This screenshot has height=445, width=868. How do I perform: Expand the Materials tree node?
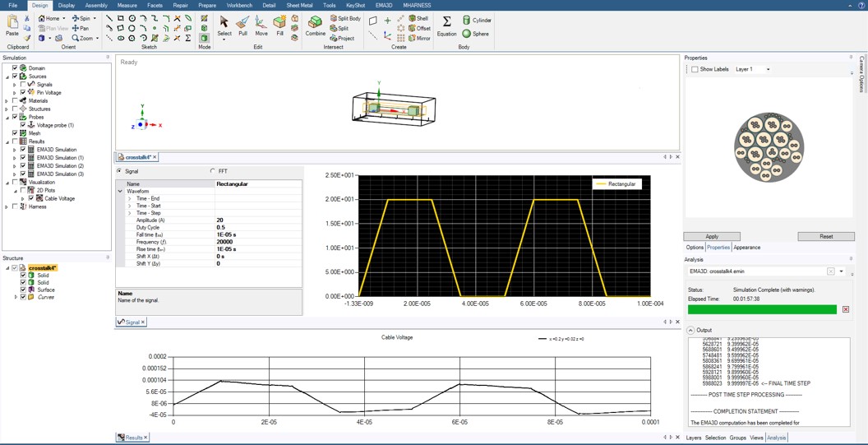point(7,101)
